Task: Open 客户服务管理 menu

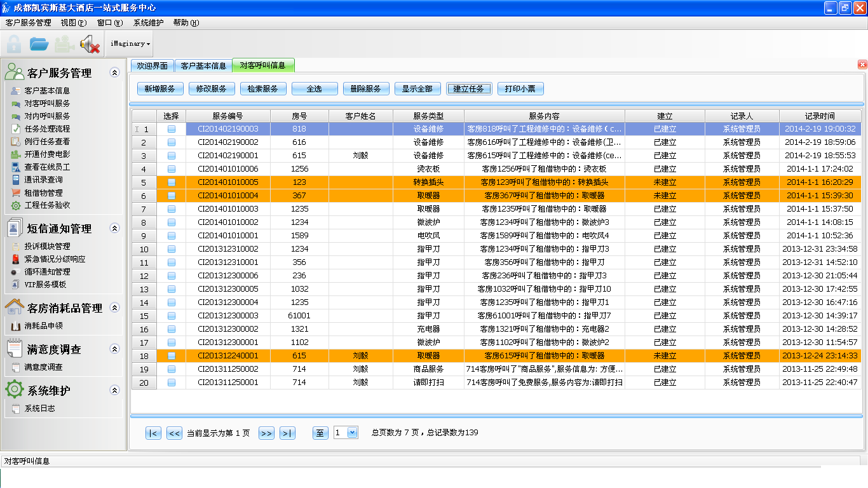Action: click(x=29, y=23)
